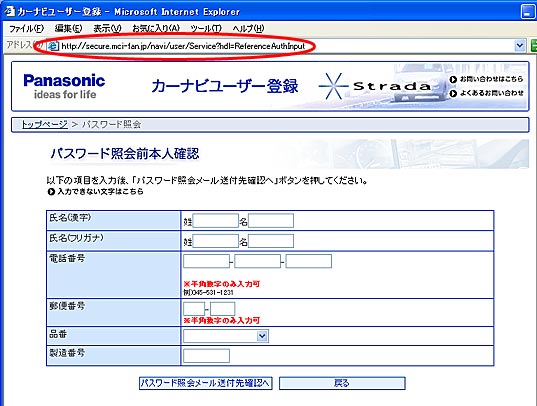
Task: Click the green Go button beside address bar
Action: (x=534, y=45)
